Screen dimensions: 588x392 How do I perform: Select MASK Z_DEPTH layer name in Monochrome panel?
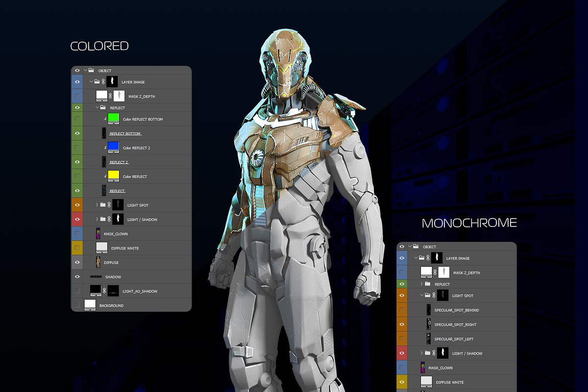point(467,273)
